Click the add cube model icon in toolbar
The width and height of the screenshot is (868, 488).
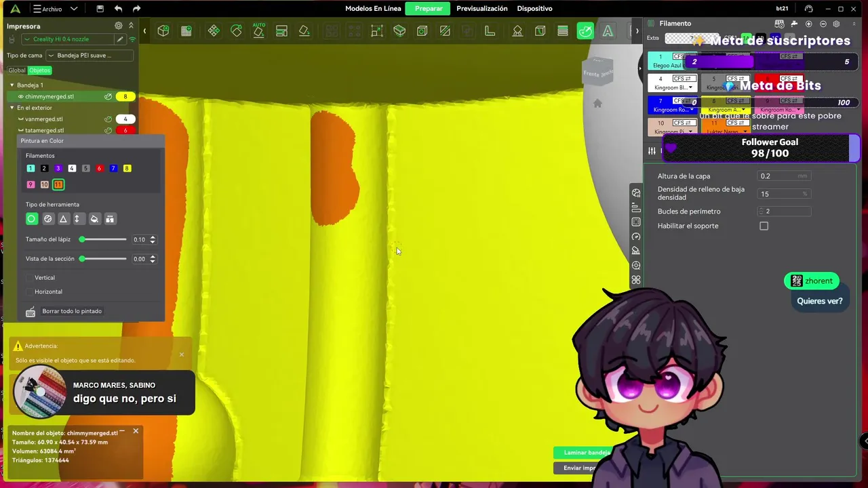tap(163, 30)
